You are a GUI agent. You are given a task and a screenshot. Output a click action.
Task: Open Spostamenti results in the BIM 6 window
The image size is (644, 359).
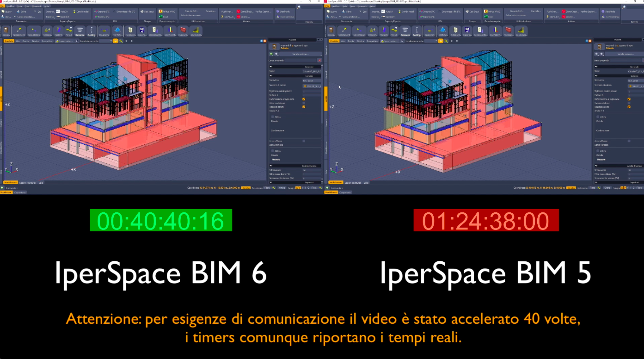pos(20,31)
